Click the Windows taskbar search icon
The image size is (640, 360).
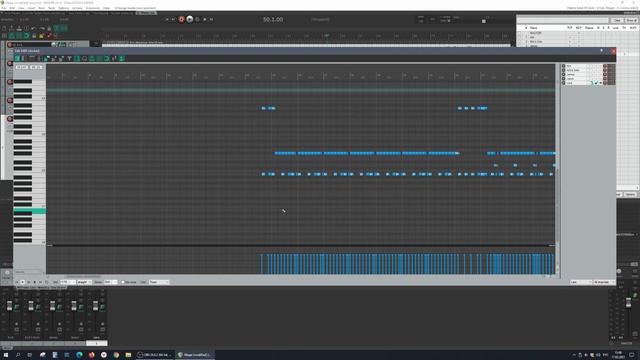pos(18,355)
